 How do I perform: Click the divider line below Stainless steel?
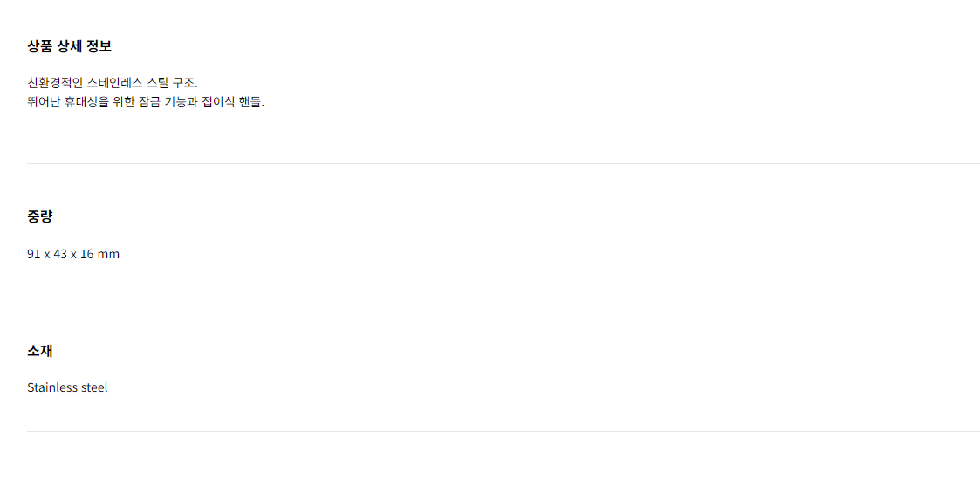pos(504,431)
